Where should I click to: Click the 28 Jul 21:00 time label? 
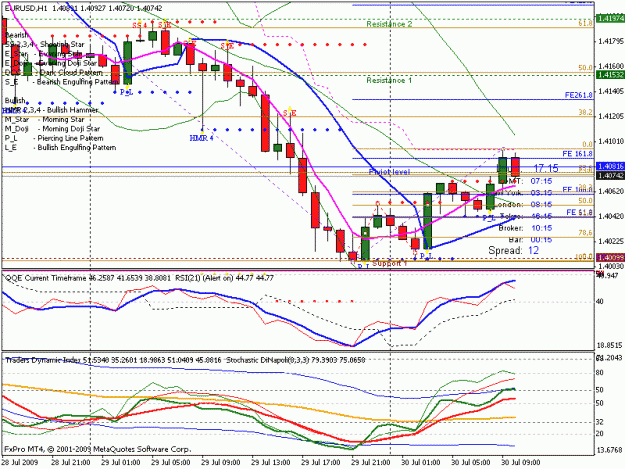point(71,462)
